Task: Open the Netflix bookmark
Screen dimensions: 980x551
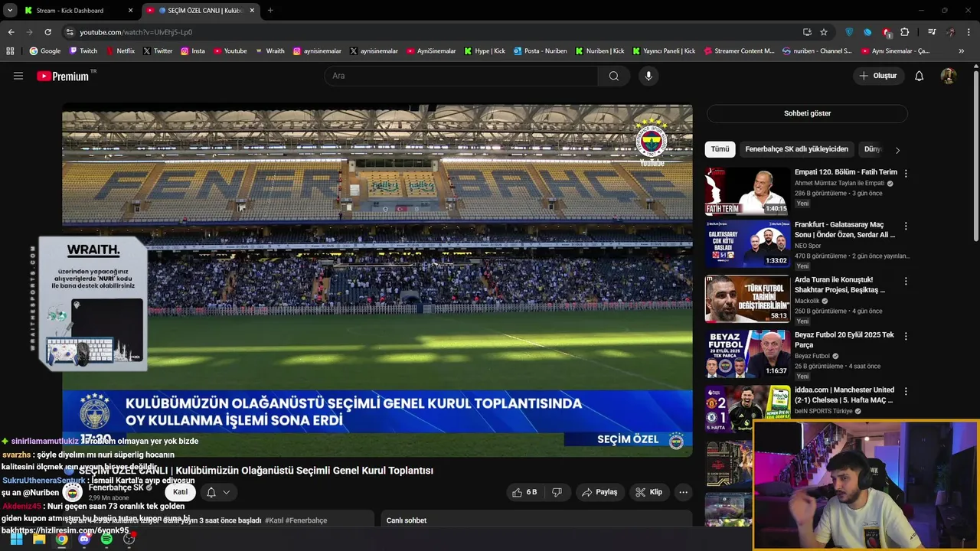Action: (120, 51)
